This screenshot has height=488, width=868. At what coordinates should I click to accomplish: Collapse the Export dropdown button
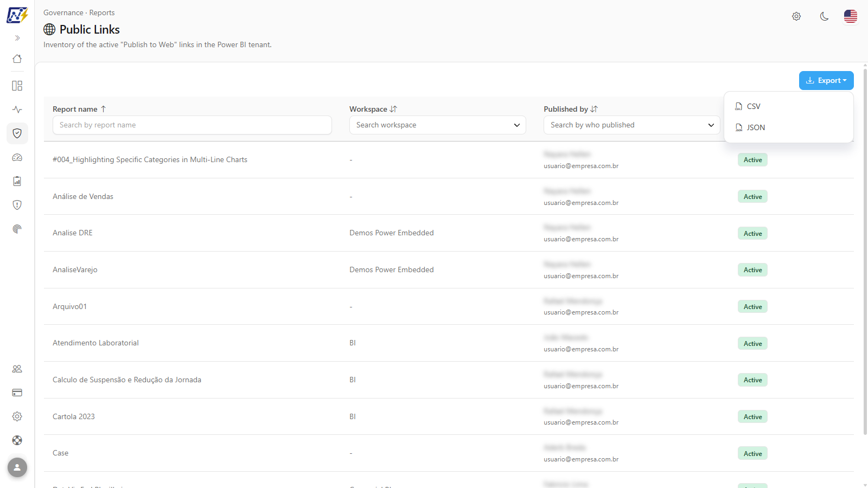[x=826, y=80]
